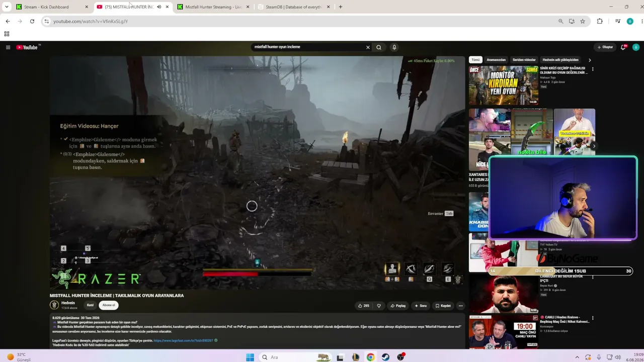Start voice search with the microphone icon
Image resolution: width=644 pixels, height=362 pixels.
(394, 47)
